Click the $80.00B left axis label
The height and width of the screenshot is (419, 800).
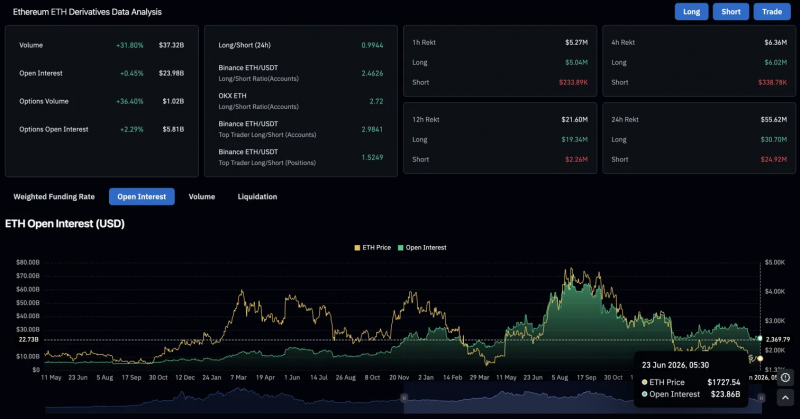point(28,262)
